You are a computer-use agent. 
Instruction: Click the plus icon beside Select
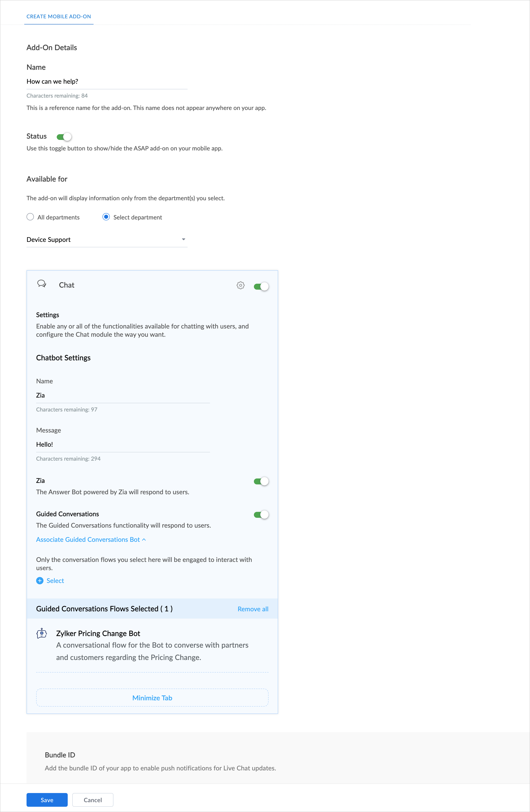click(x=40, y=581)
